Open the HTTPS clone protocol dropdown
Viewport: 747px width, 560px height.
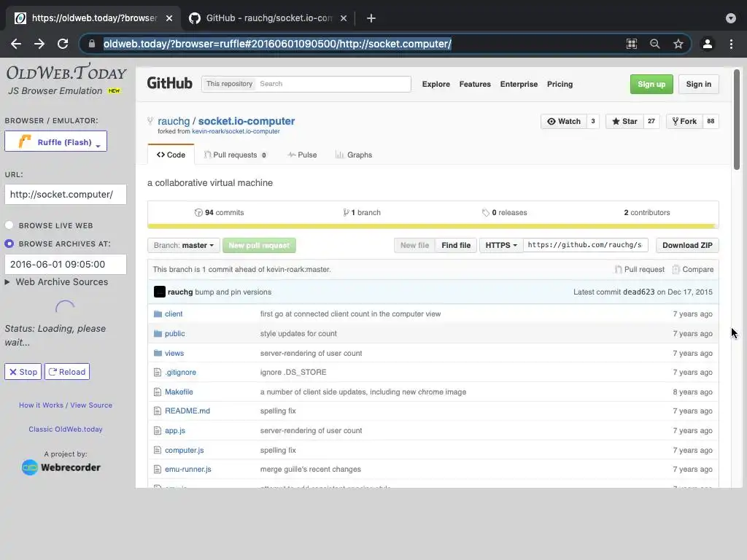point(501,245)
